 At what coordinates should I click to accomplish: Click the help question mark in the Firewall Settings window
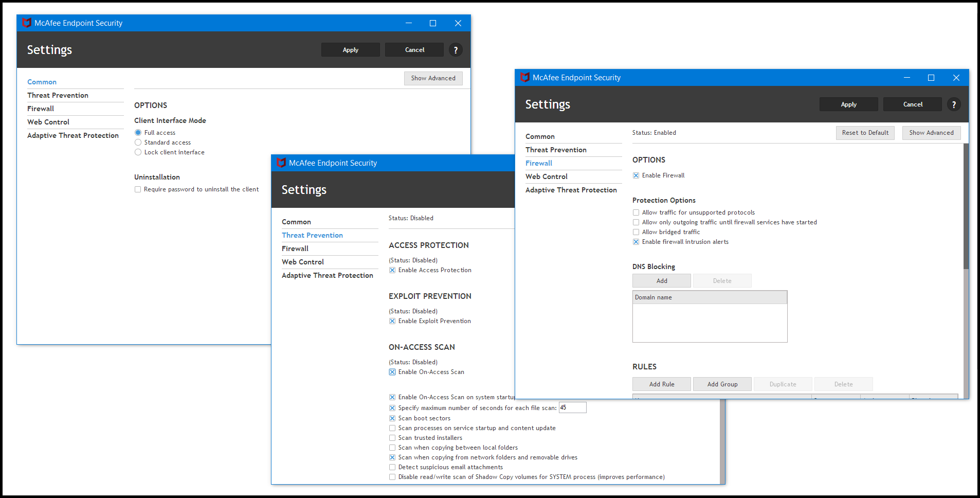click(x=954, y=104)
